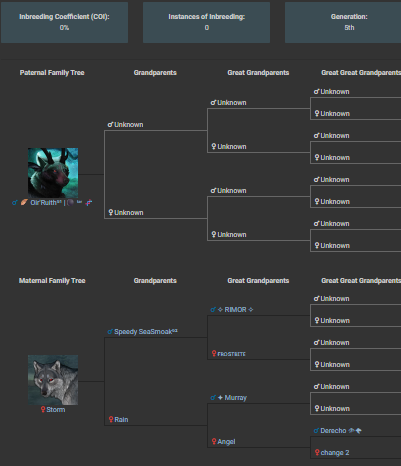Click the Inbreeding Coefficient (COI) box
The image size is (401, 466).
click(64, 22)
